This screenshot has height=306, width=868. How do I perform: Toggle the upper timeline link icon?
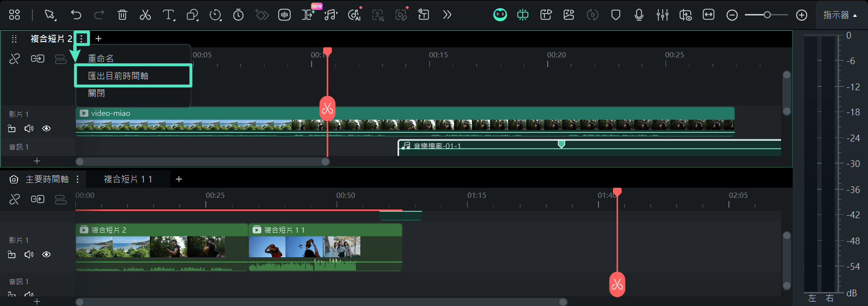coord(37,59)
